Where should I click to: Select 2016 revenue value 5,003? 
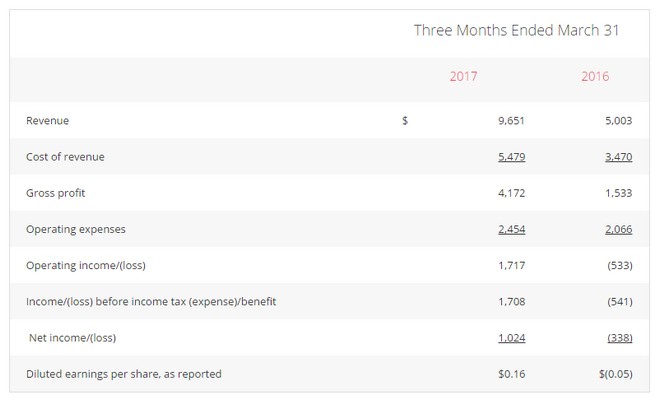tap(616, 121)
